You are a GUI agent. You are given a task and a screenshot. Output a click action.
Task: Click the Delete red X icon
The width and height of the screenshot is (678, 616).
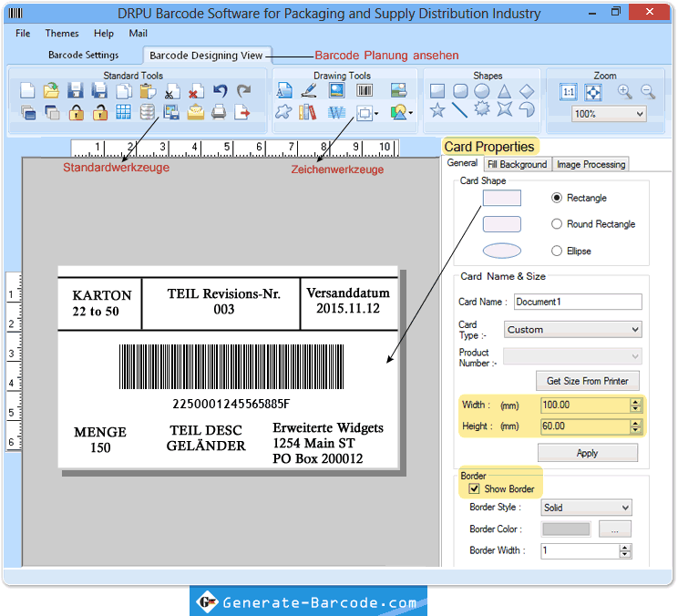coord(196,91)
